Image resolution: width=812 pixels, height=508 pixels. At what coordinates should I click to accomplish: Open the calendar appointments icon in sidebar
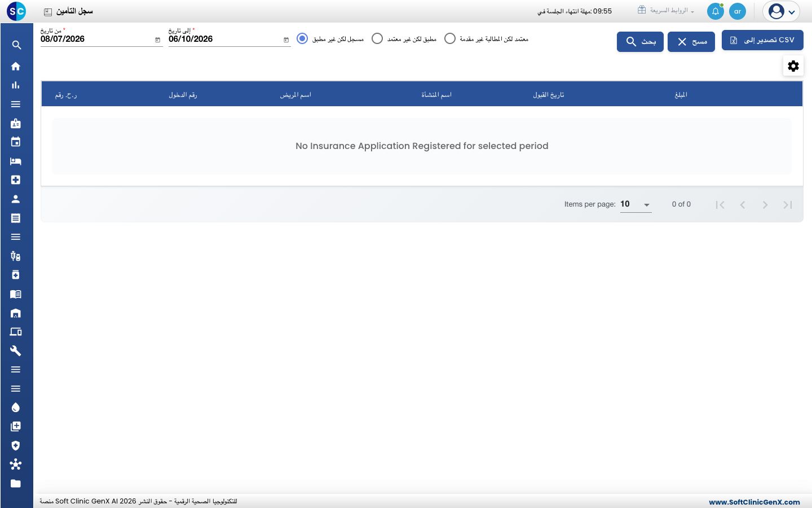click(16, 142)
